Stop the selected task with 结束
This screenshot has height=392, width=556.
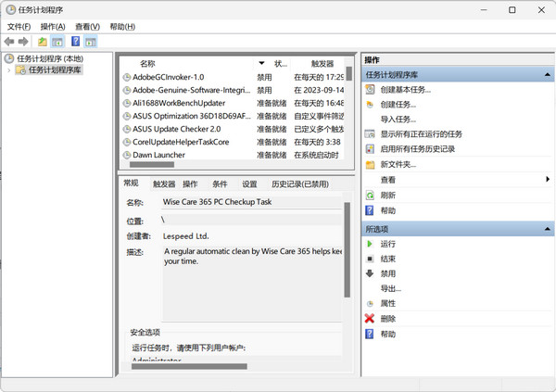(387, 259)
